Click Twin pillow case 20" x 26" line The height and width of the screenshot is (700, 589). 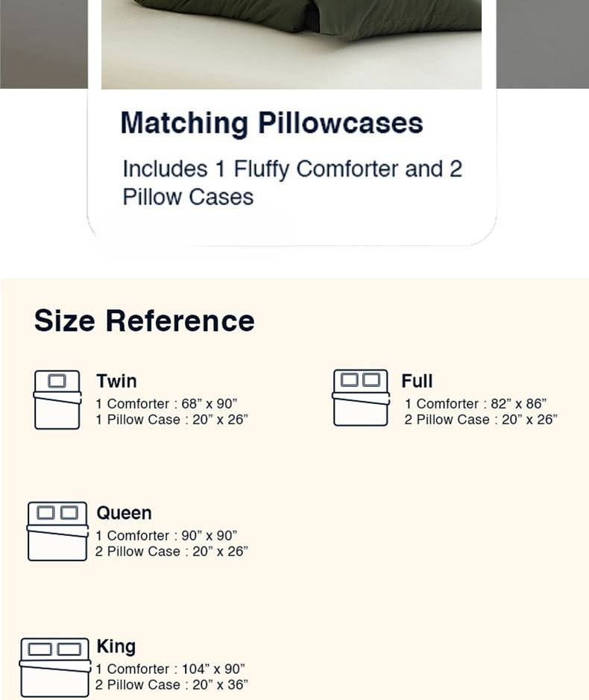pyautogui.click(x=171, y=419)
